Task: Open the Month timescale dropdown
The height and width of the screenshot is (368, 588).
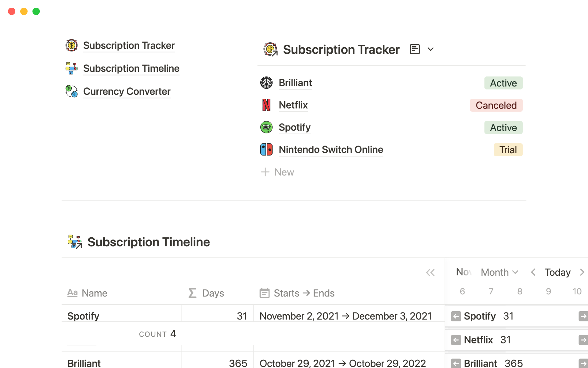Action: point(499,272)
